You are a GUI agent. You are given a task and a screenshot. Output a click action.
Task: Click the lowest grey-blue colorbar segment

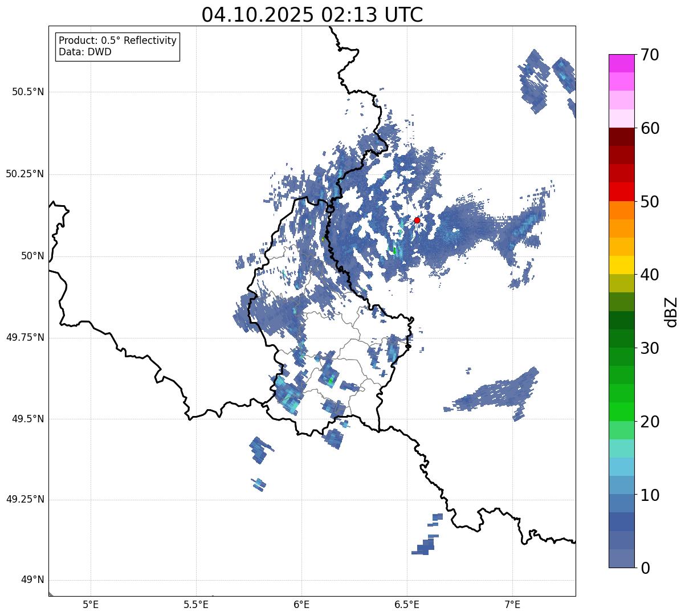[622, 558]
